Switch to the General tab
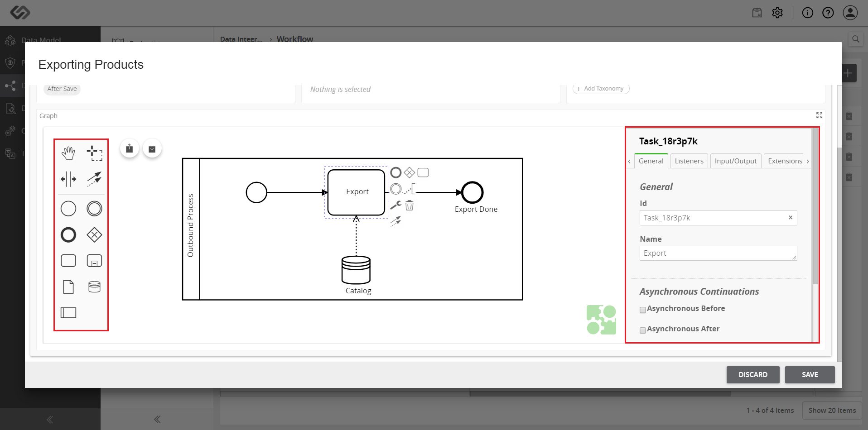 pyautogui.click(x=651, y=161)
